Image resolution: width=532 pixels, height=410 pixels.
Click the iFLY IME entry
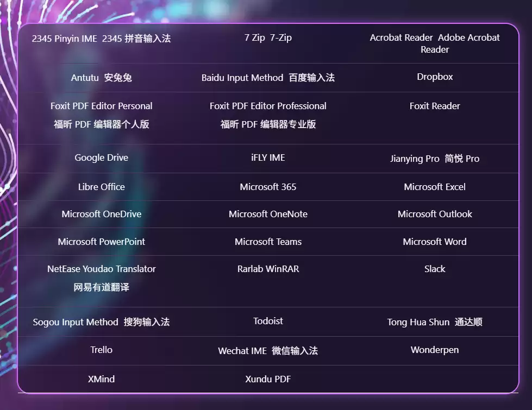[x=268, y=158]
